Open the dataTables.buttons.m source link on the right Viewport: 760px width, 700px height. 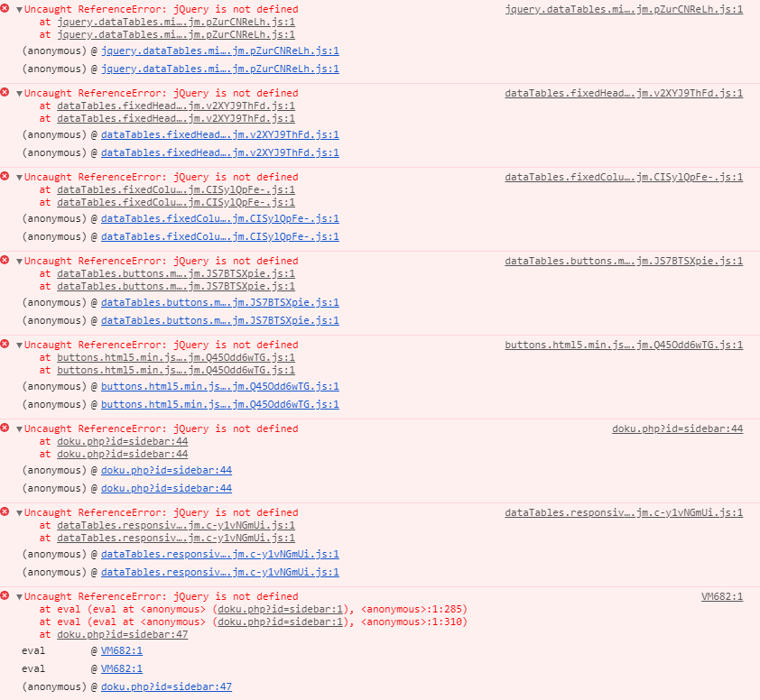click(623, 260)
